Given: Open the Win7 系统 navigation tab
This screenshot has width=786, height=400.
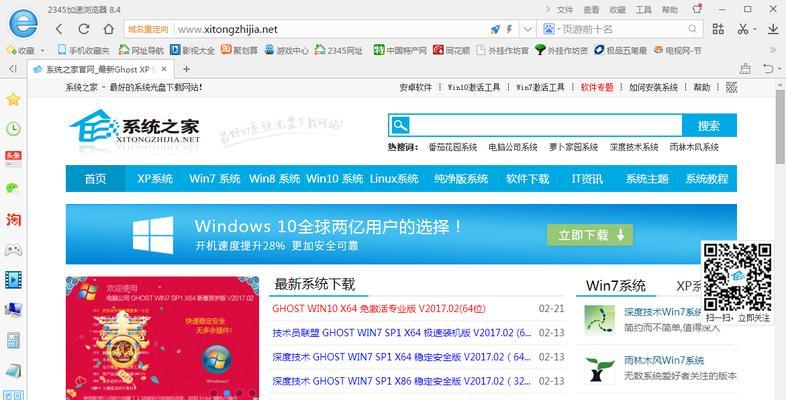Looking at the screenshot, I should point(215,178).
